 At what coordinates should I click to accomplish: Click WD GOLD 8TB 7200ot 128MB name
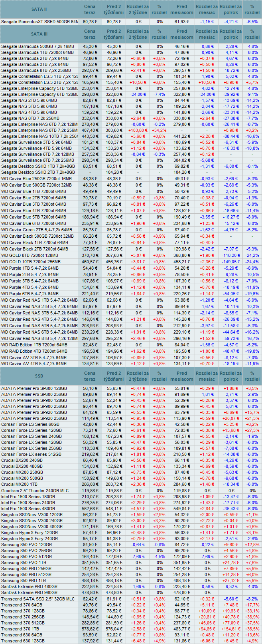(30, 255)
